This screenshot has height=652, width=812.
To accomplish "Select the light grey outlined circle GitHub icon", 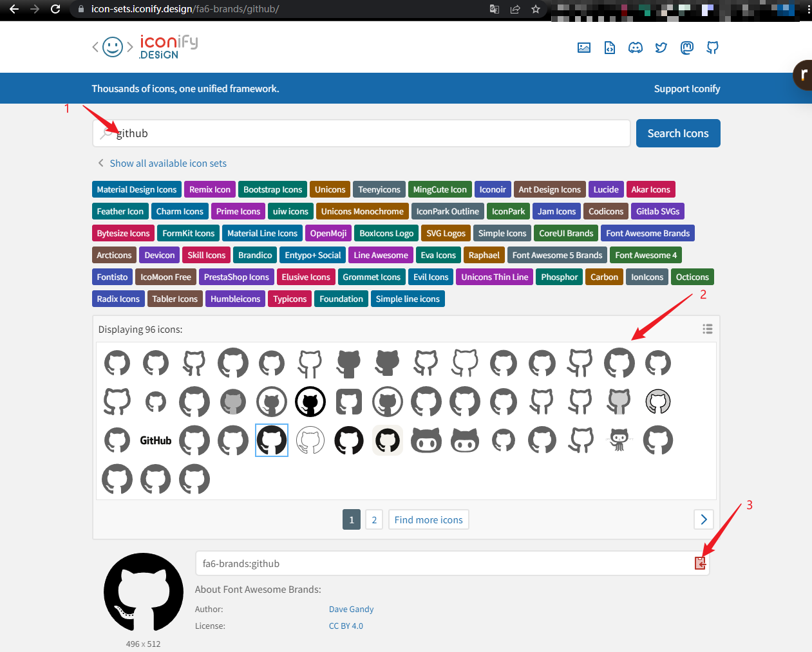I will tap(658, 402).
